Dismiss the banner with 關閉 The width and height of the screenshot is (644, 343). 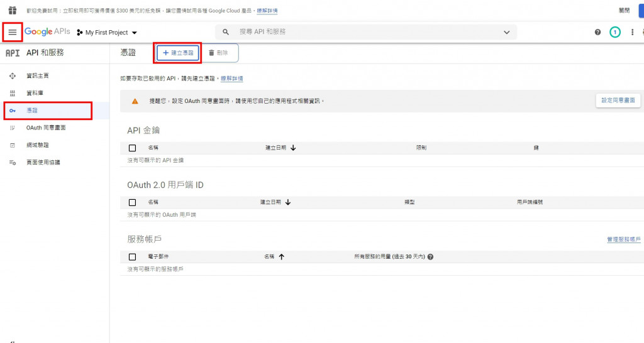coord(625,10)
